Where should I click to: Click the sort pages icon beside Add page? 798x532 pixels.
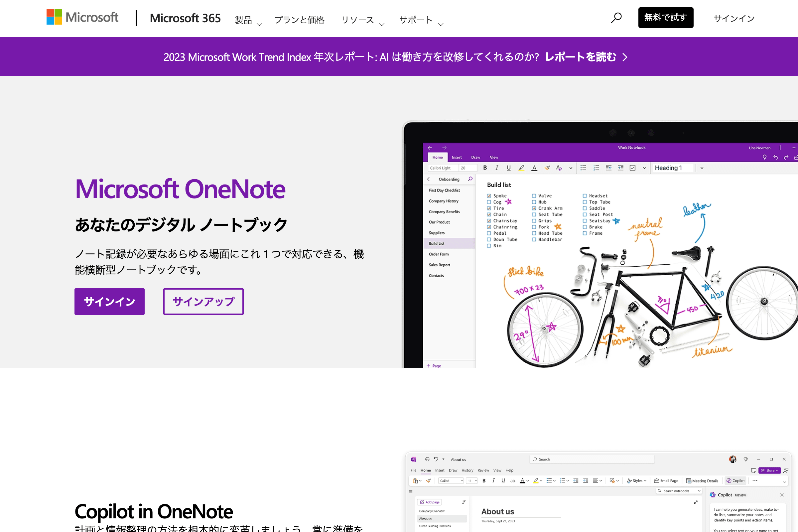464,502
